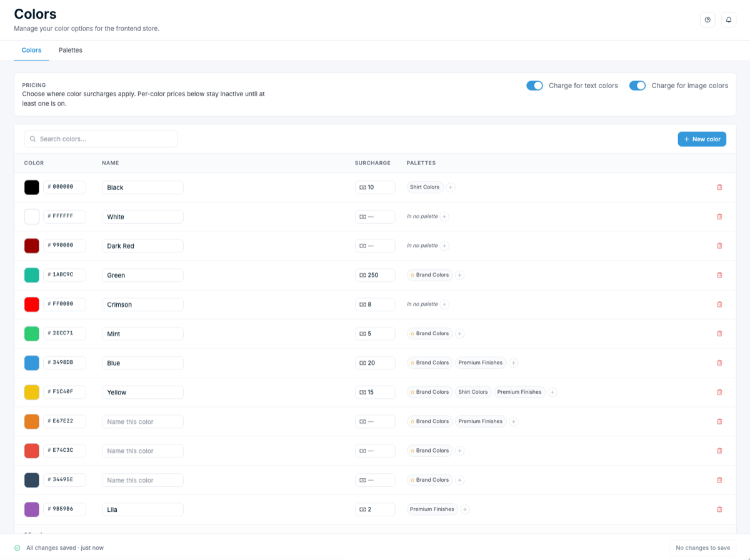Viewport: 750px width, 560px height.
Task: Open the Lila purple color swatch
Action: tap(32, 509)
